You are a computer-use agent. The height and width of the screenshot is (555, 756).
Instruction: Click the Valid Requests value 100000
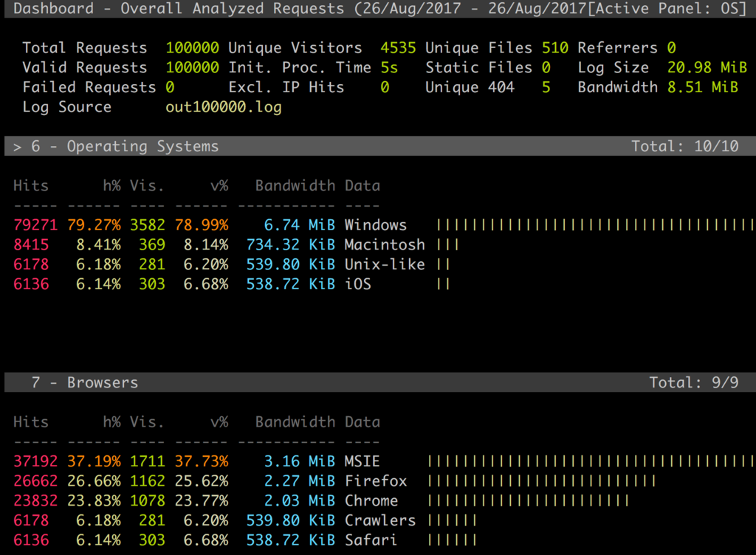coord(193,67)
